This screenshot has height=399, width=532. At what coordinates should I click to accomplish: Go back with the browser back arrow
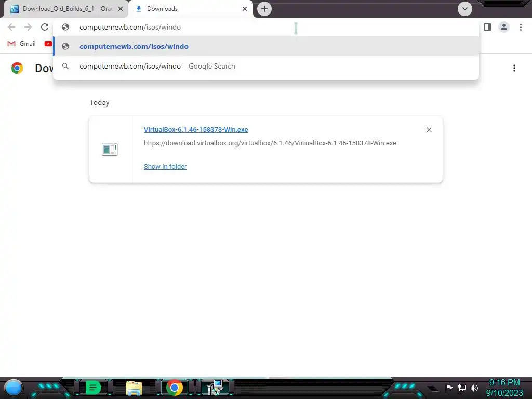11,27
